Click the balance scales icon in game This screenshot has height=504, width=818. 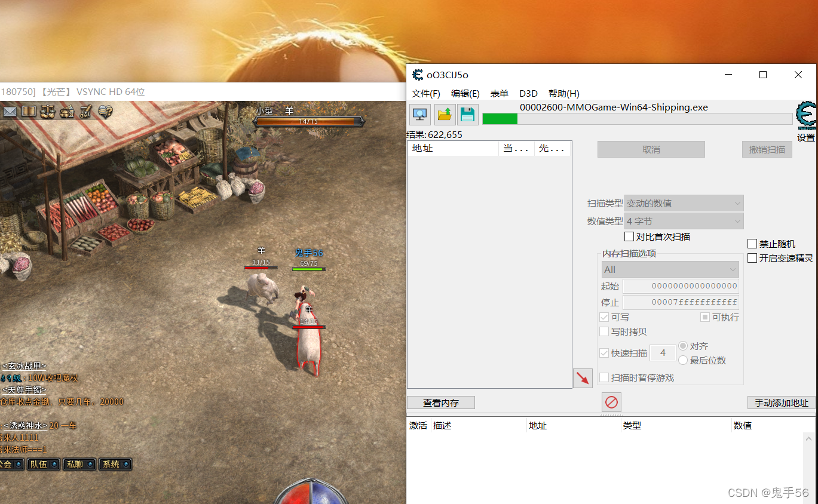48,112
